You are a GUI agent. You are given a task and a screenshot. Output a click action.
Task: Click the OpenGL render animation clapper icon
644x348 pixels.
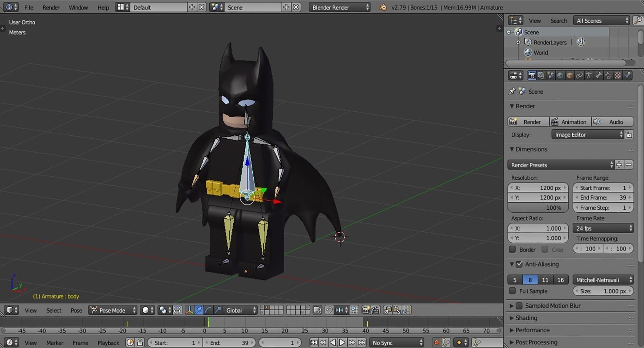[x=376, y=310]
